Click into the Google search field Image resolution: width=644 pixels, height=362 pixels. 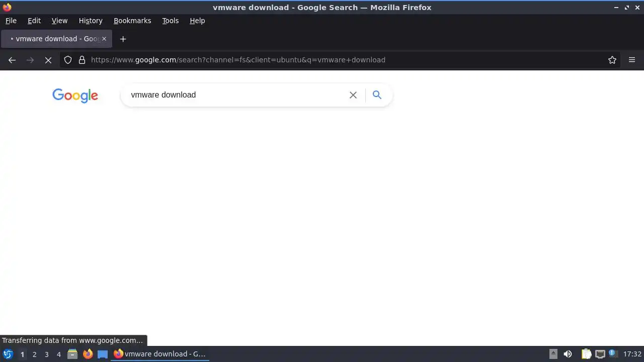(236, 95)
